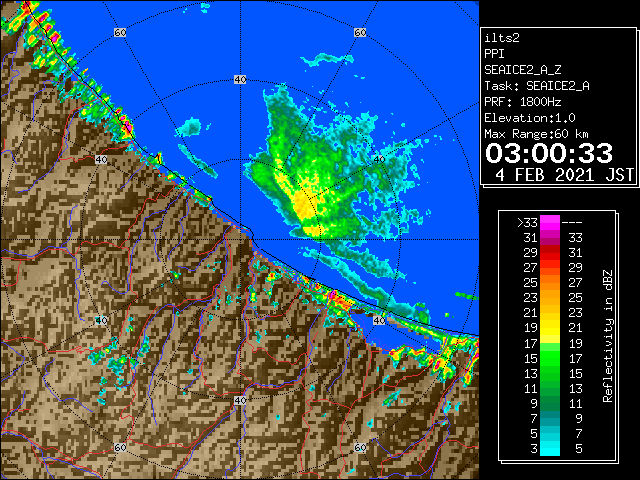Click the '60' ring label over sea, northwest

click(x=120, y=32)
